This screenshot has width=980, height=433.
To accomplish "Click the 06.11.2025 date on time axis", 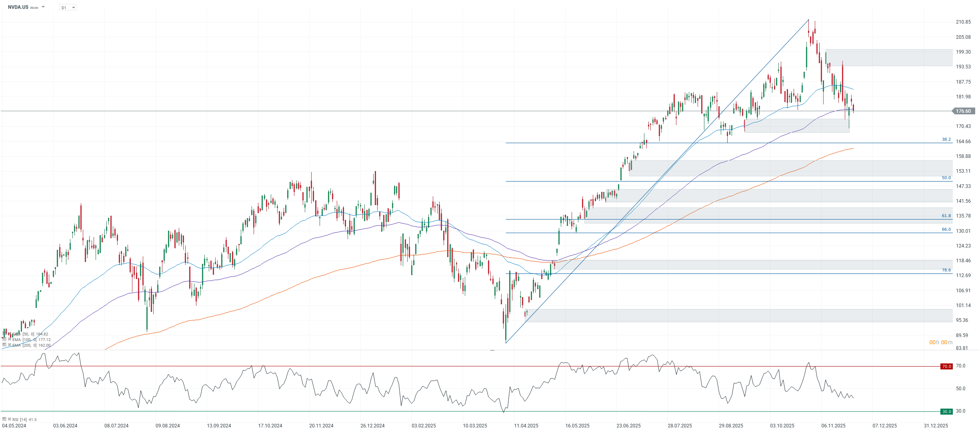I will [833, 425].
